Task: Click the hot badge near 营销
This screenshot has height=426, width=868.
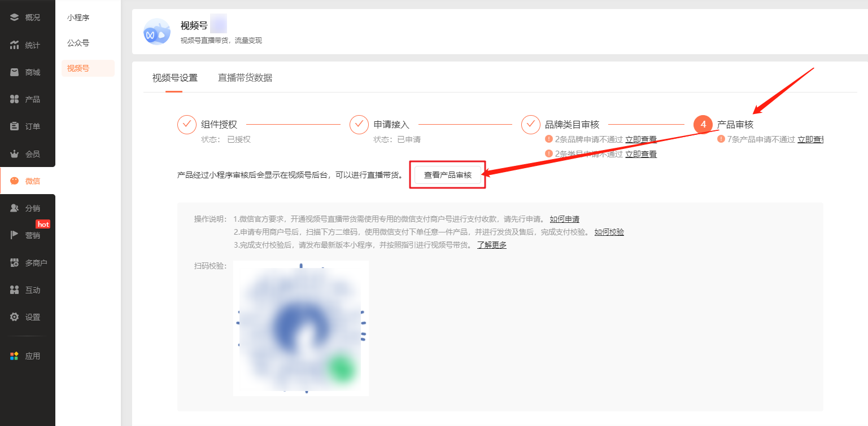Action: point(43,224)
